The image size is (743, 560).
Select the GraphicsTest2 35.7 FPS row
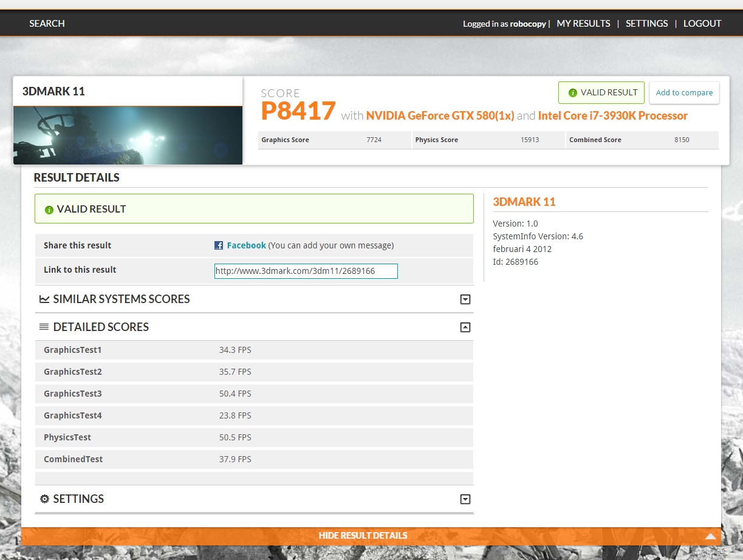(x=254, y=372)
